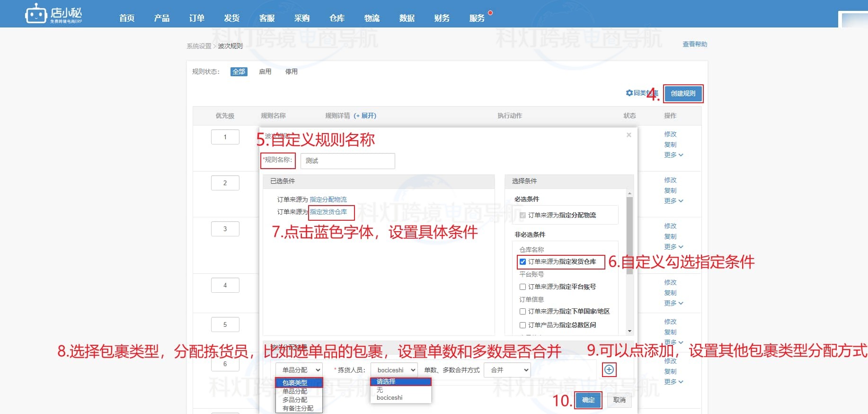This screenshot has height=414, width=868.
Task: Expand 更多 menu for the first rule
Action: pyautogui.click(x=673, y=155)
